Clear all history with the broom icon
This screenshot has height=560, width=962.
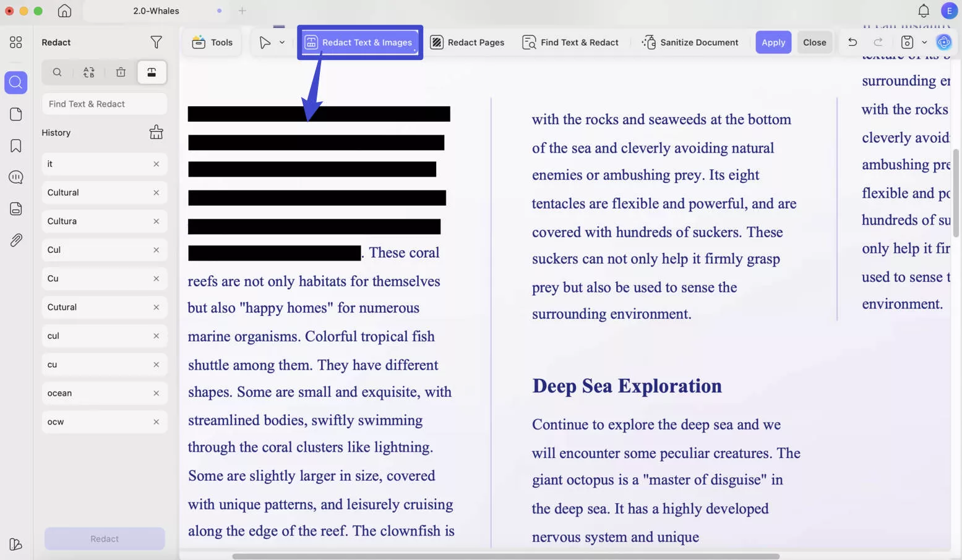click(x=156, y=132)
